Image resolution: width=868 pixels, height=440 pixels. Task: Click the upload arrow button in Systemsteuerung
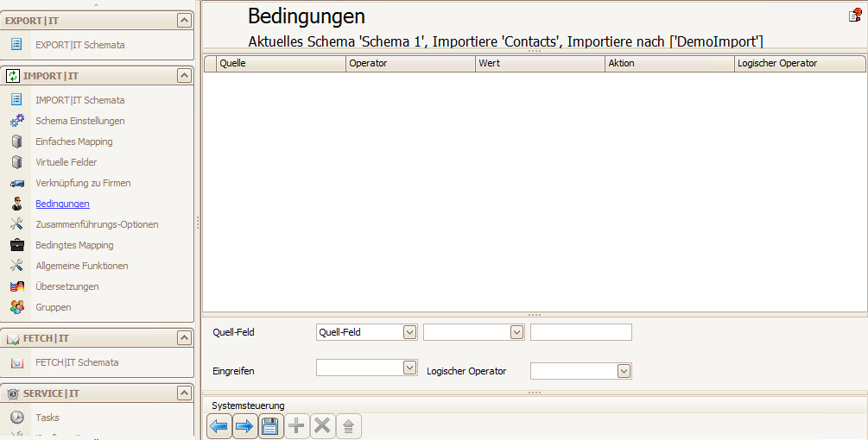pos(348,426)
